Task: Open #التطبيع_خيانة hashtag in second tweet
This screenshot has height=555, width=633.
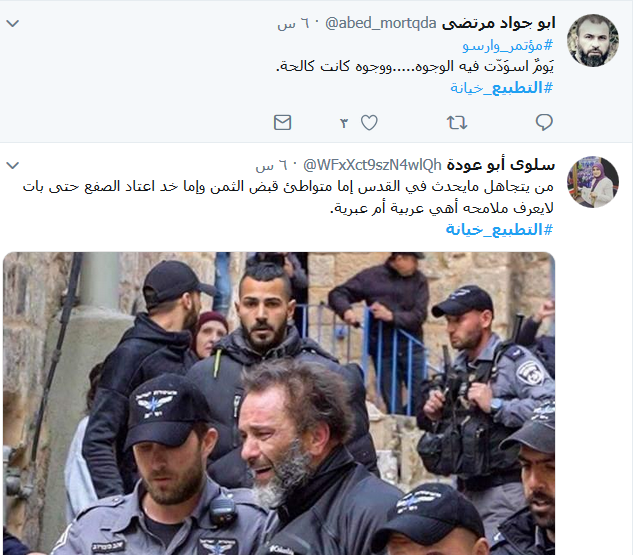Action: (x=499, y=230)
